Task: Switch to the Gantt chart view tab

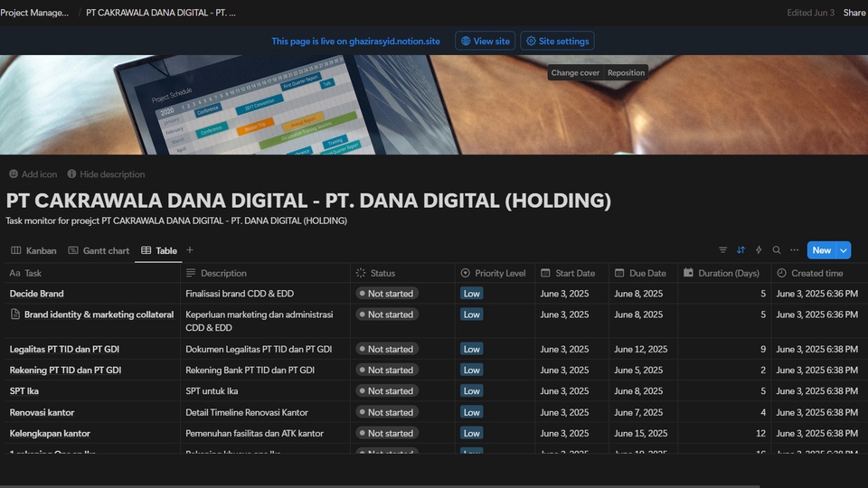Action: (99, 250)
